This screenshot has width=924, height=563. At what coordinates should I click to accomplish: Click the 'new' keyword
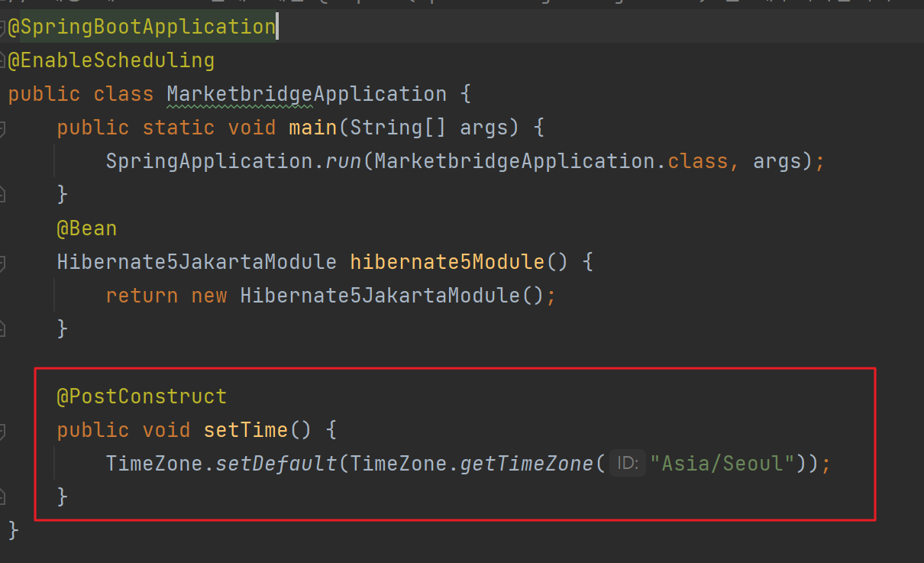(x=209, y=296)
